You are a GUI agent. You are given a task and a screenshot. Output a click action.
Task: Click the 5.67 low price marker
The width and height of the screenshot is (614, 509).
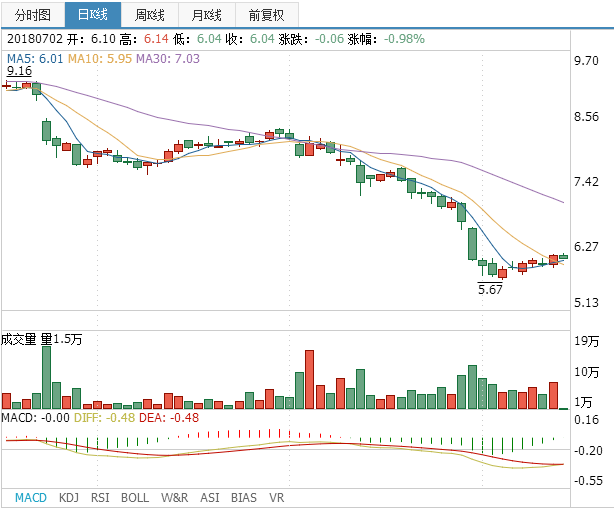point(490,289)
